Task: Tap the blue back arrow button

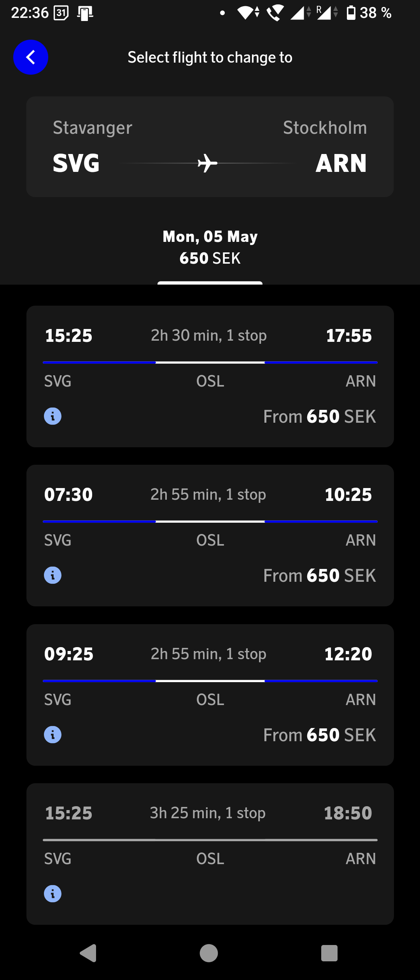Action: (31, 57)
